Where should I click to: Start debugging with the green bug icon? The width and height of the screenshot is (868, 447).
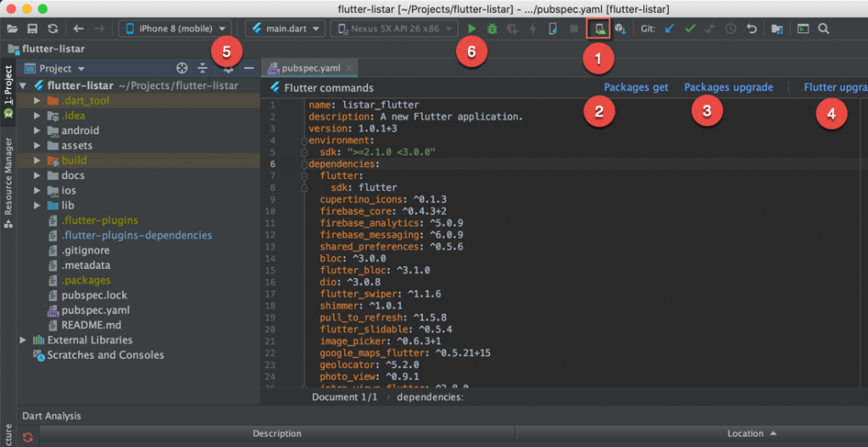pyautogui.click(x=492, y=29)
